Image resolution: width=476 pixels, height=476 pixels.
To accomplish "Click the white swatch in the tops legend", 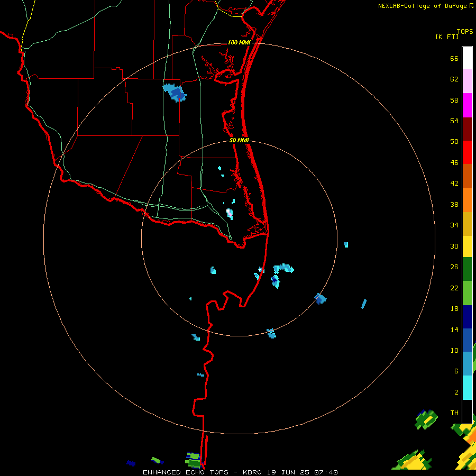I will pyautogui.click(x=467, y=58).
